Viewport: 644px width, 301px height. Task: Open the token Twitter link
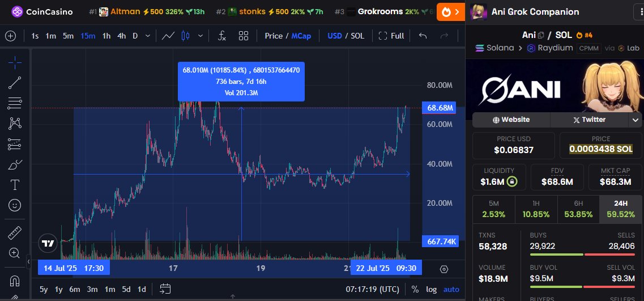click(589, 120)
